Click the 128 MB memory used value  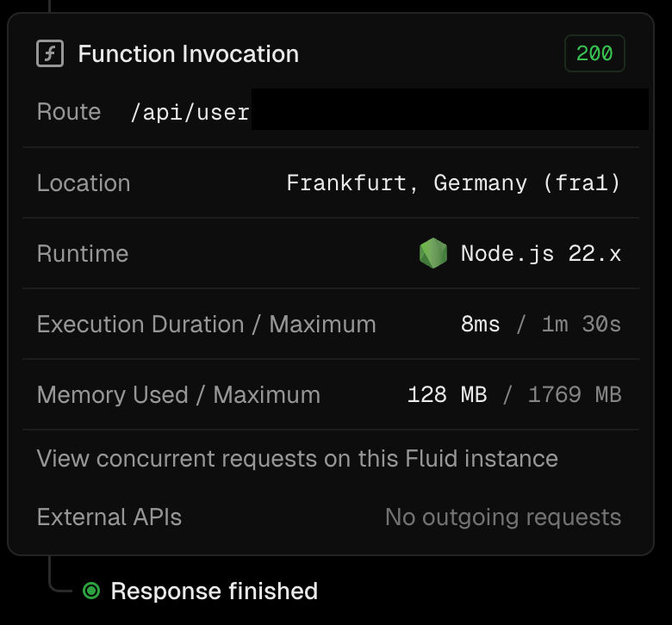(x=447, y=395)
